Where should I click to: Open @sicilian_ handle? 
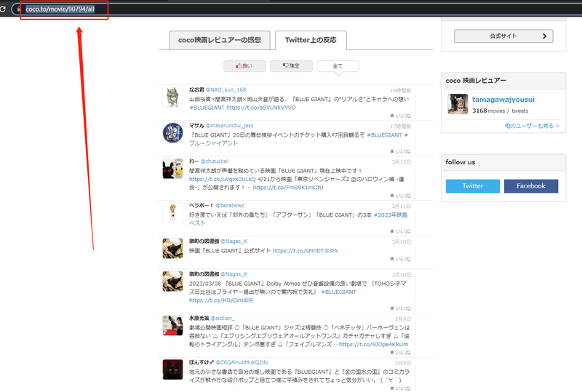[223, 318]
